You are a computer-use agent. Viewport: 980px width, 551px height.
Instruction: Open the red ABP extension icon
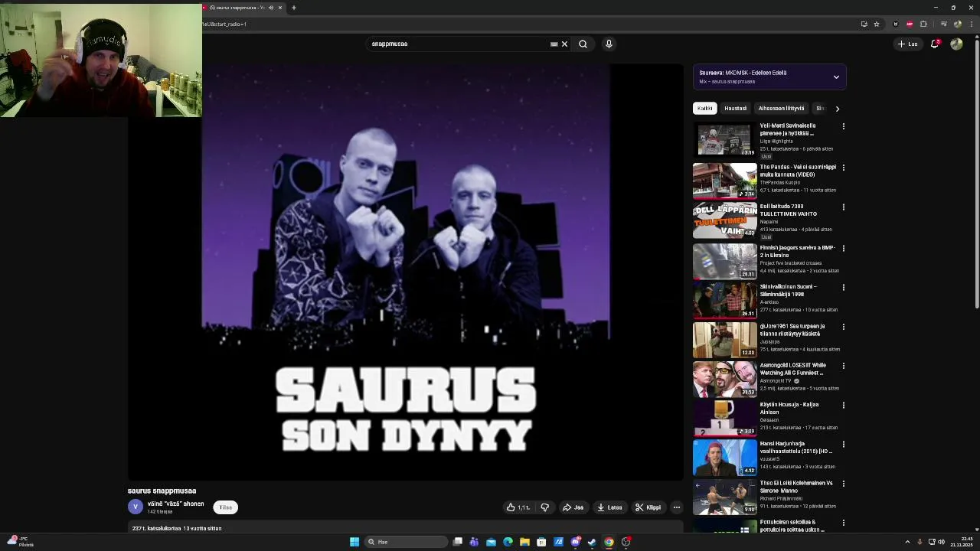tap(910, 24)
